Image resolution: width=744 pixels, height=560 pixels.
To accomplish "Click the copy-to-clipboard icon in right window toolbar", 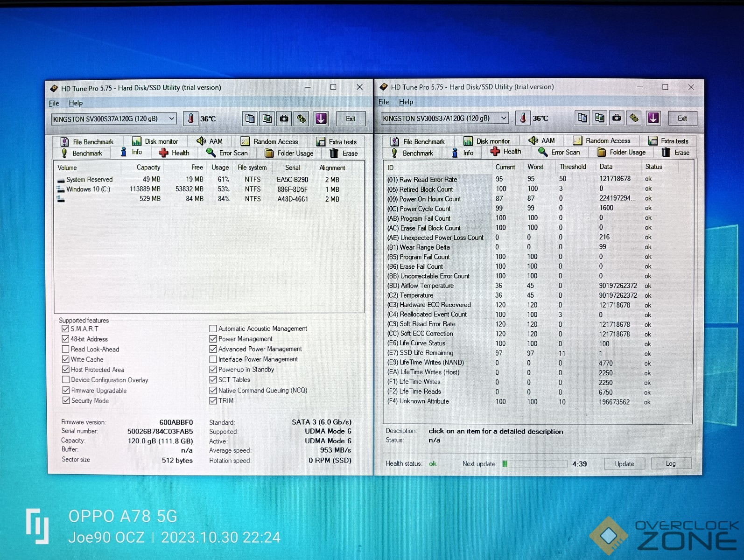I will (x=582, y=118).
